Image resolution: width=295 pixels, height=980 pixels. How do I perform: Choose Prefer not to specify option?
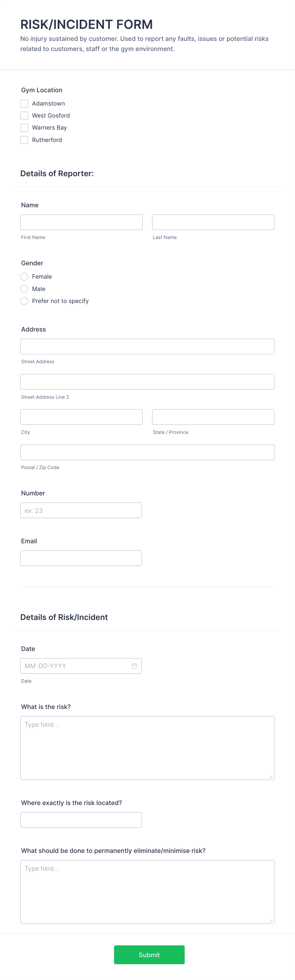pos(24,301)
